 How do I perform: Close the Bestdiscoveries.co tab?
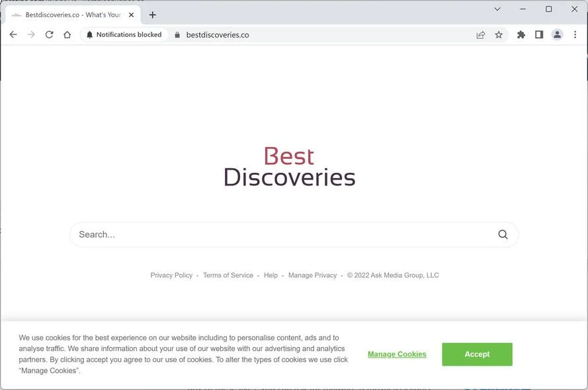point(131,15)
